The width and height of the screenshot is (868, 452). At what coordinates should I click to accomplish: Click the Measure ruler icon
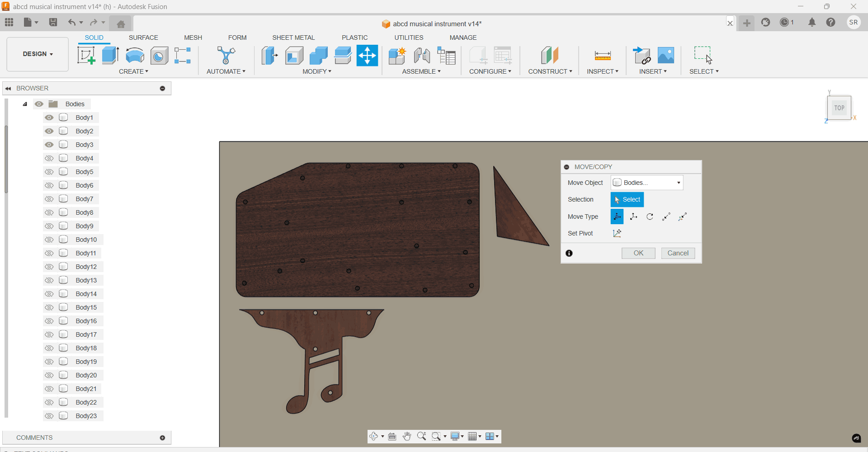pos(603,56)
